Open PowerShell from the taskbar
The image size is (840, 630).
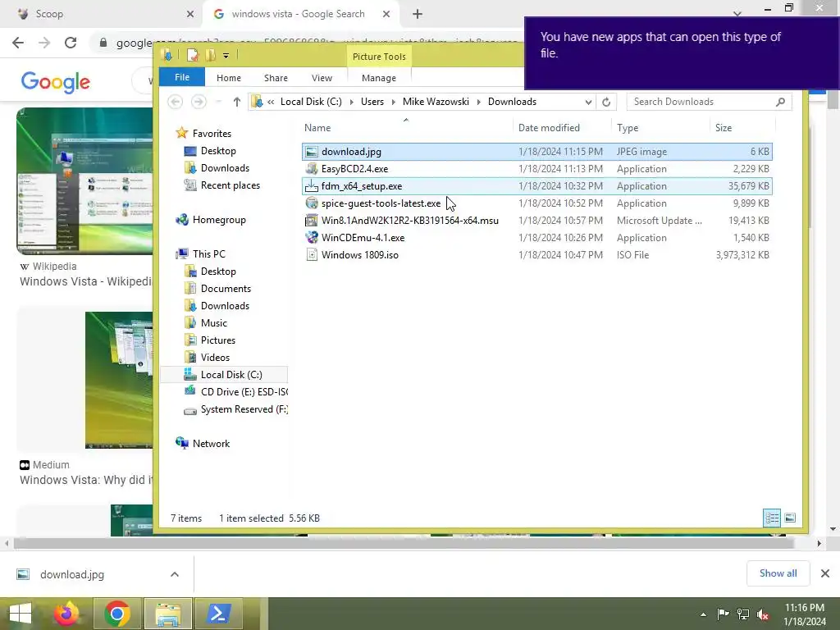pos(218,614)
